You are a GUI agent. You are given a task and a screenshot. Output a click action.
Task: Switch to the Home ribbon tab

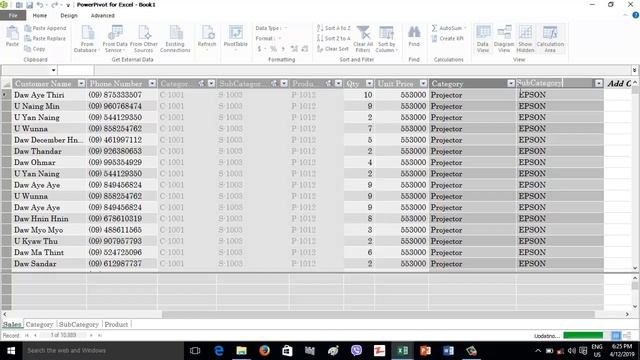(40, 16)
